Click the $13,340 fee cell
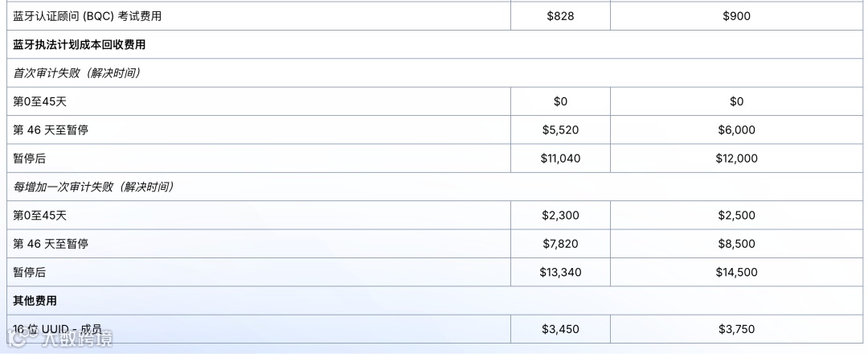The height and width of the screenshot is (354, 868). (560, 272)
